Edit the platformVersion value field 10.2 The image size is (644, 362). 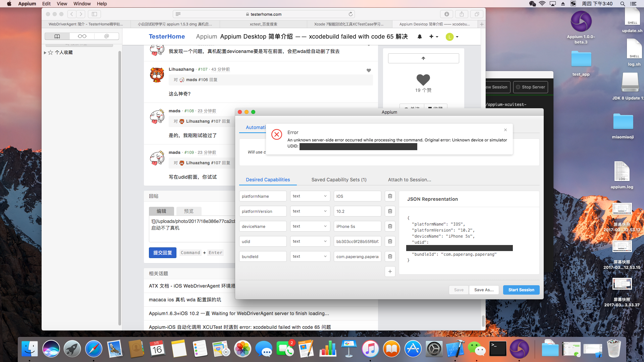[x=357, y=211]
